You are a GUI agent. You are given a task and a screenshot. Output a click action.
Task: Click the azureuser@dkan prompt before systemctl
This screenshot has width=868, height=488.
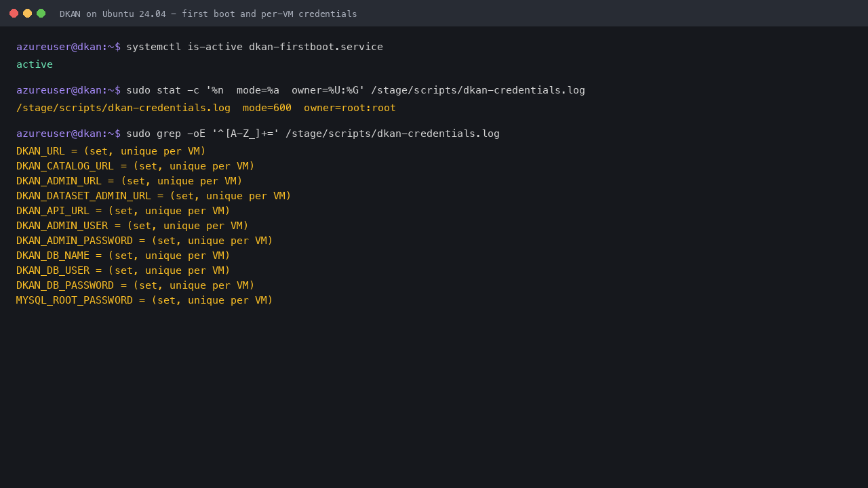(68, 47)
